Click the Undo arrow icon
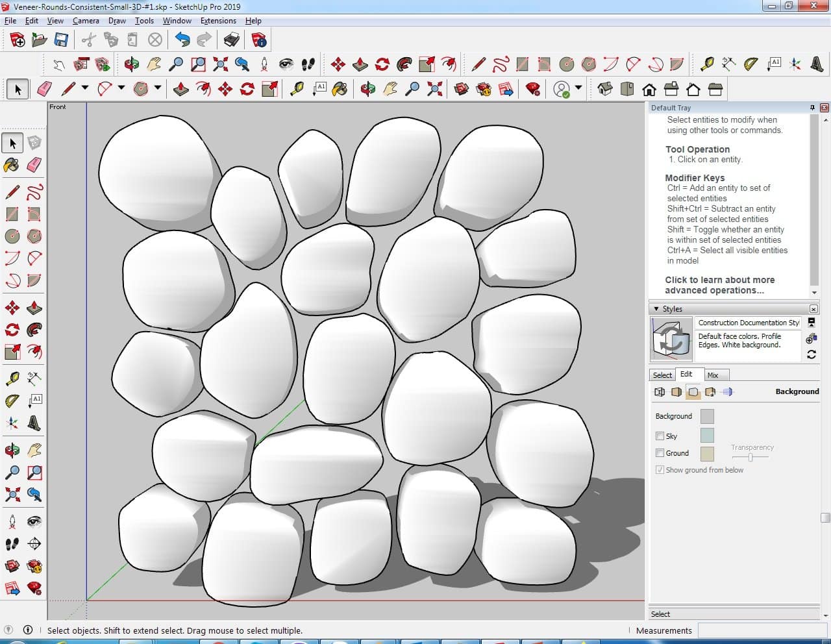The image size is (831, 644). click(182, 40)
